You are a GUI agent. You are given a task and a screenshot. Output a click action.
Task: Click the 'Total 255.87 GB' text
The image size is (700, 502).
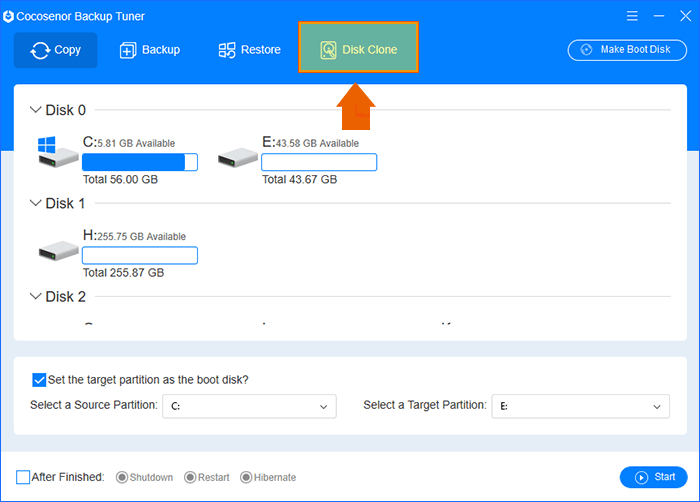coord(124,273)
